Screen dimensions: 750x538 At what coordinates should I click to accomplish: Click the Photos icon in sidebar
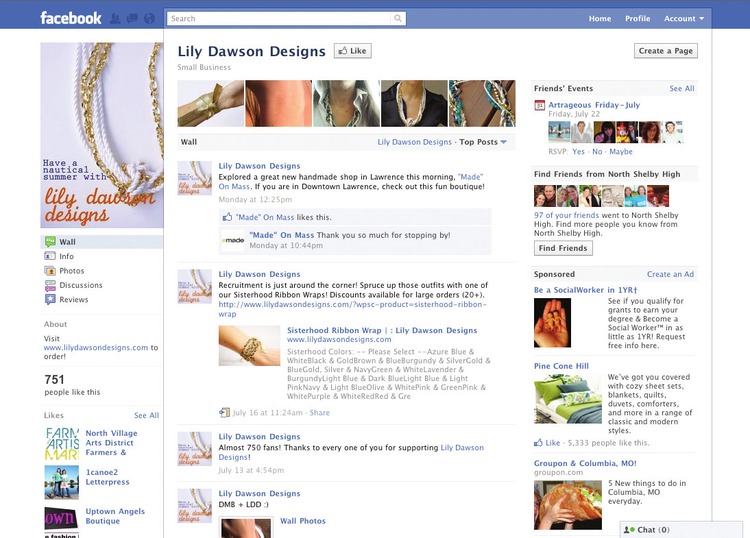pos(50,271)
